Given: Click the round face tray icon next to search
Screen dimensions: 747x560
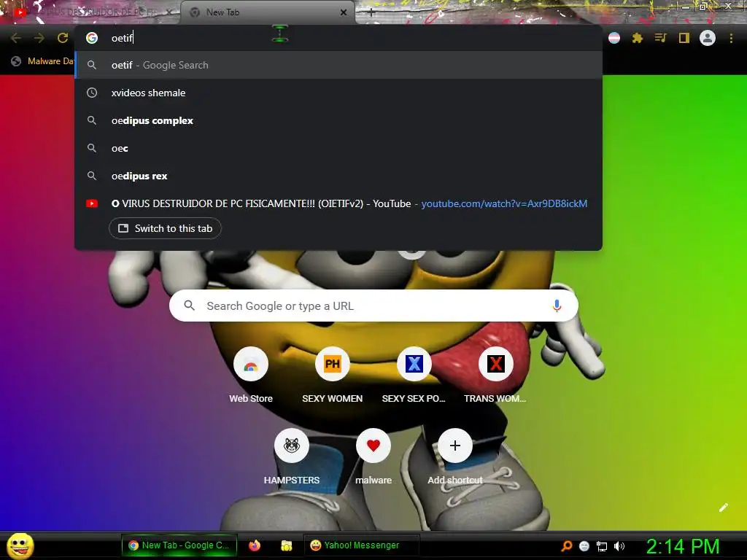Looking at the screenshot, I should tap(584, 546).
